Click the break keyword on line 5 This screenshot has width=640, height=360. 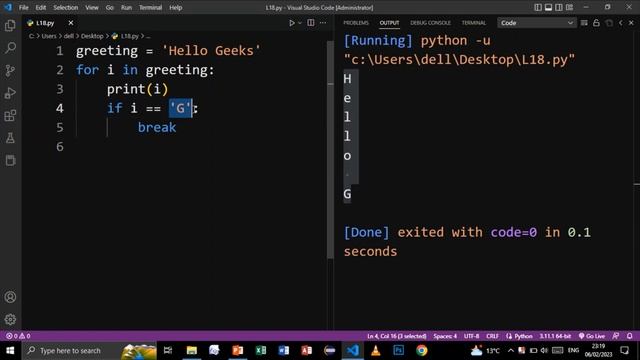[157, 127]
